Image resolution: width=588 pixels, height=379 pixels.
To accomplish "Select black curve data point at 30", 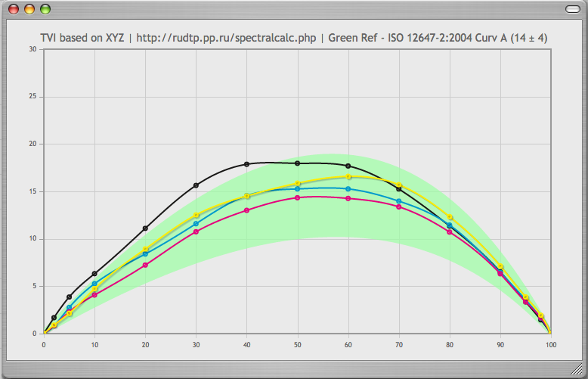I will (196, 185).
